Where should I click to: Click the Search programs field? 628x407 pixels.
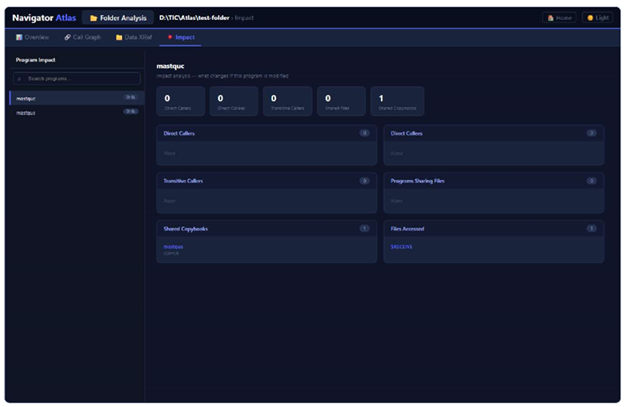point(77,79)
